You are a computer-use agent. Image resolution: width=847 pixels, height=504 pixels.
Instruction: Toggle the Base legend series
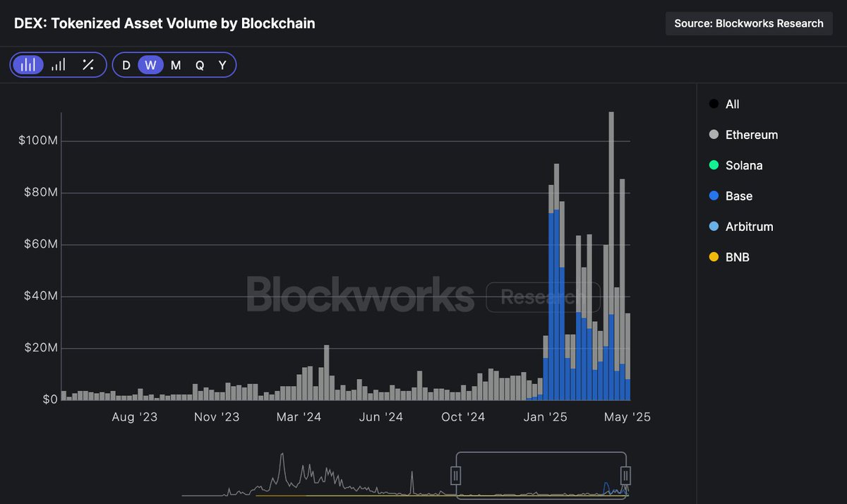(x=731, y=196)
